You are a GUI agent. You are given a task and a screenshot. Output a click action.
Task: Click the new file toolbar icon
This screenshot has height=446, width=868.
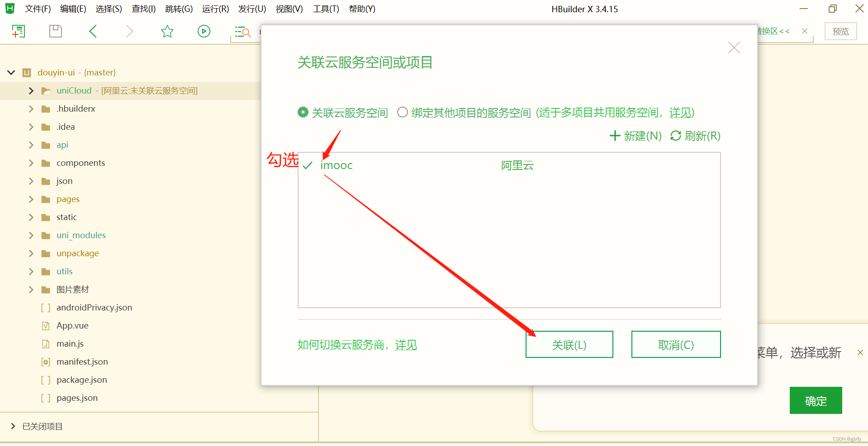point(18,31)
